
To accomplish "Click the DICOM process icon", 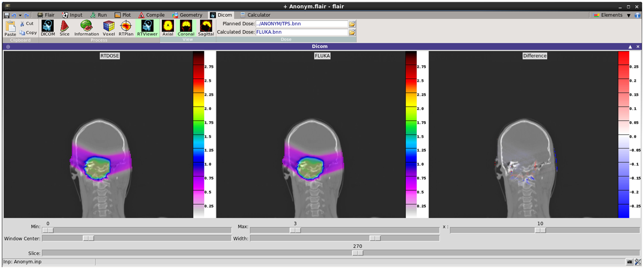I will pyautogui.click(x=48, y=28).
